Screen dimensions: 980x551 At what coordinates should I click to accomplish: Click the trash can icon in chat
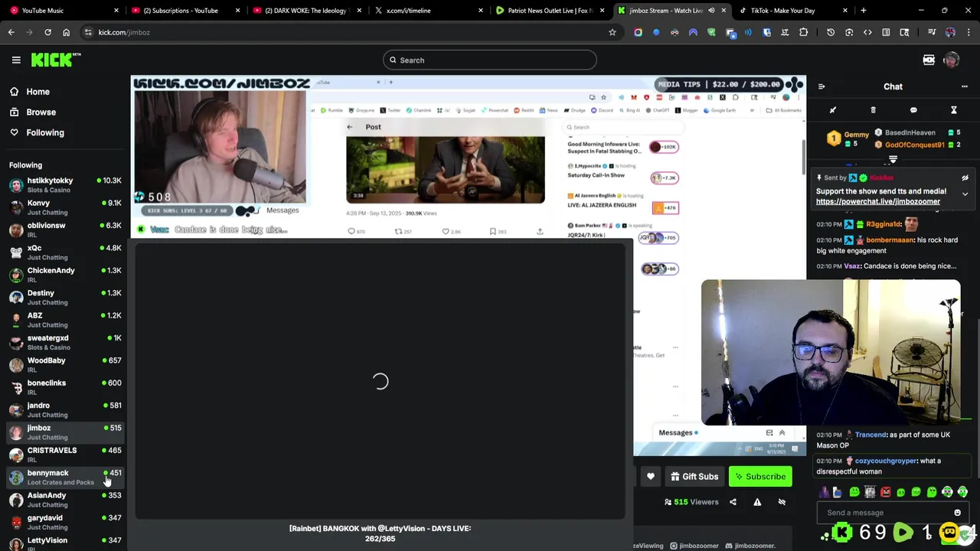tap(873, 110)
